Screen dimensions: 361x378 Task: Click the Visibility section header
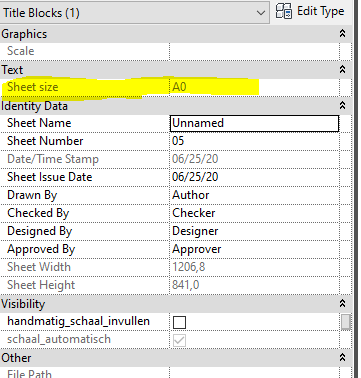[x=176, y=304]
